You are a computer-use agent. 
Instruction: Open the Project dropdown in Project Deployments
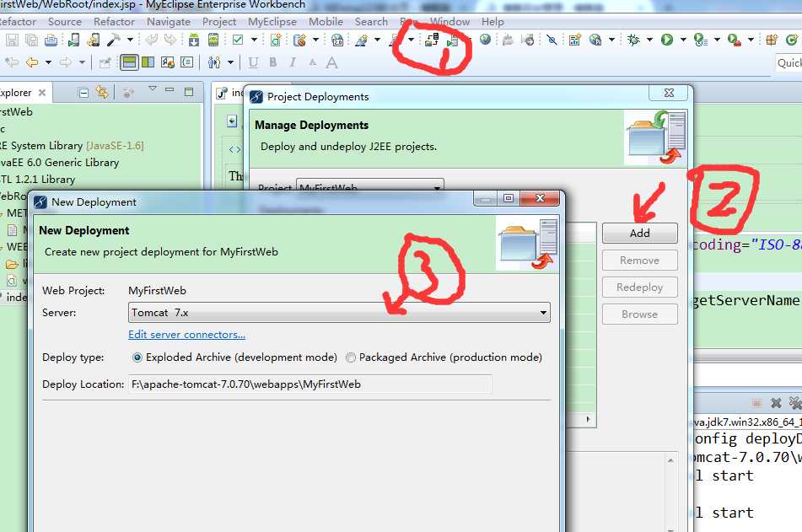pyautogui.click(x=370, y=186)
